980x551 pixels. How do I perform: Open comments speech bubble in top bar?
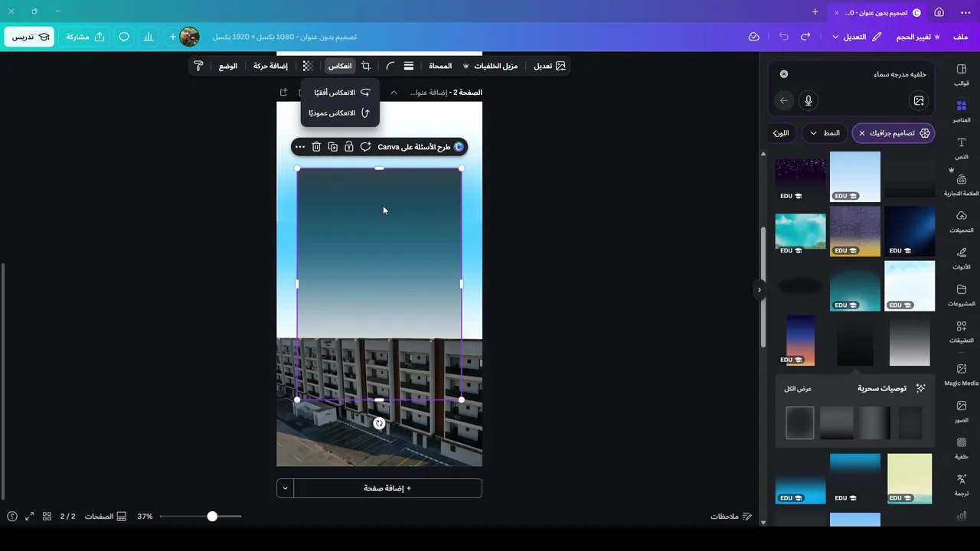[x=124, y=37]
